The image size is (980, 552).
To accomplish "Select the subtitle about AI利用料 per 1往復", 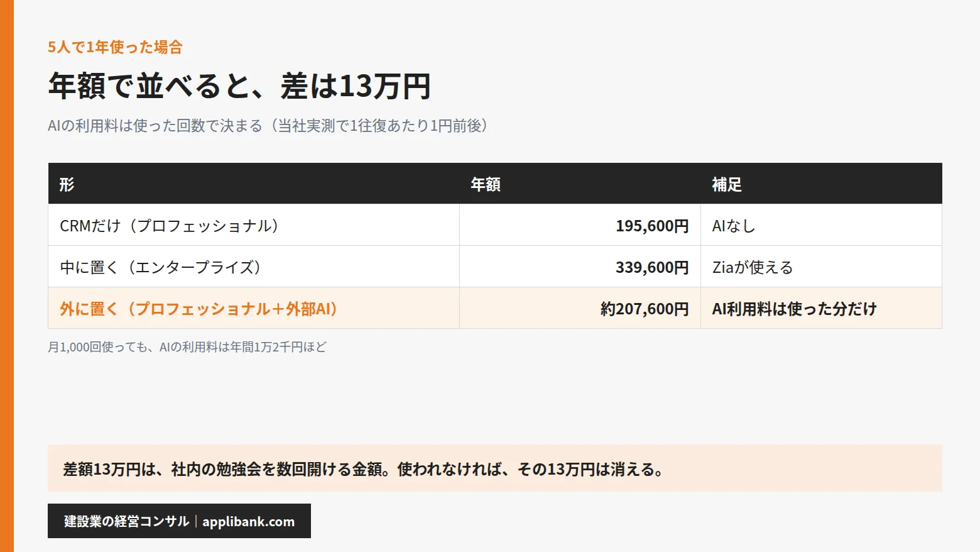I will (268, 126).
